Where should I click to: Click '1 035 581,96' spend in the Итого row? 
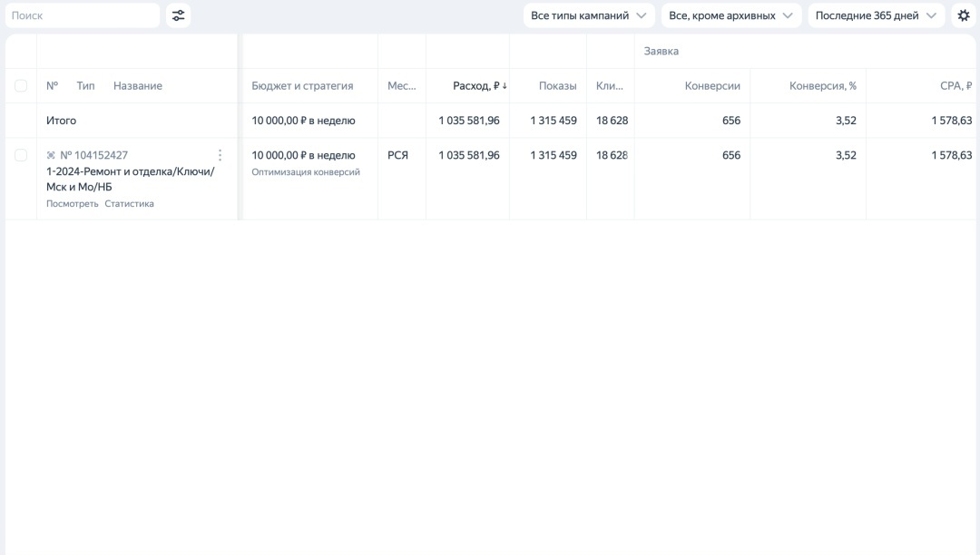click(469, 121)
